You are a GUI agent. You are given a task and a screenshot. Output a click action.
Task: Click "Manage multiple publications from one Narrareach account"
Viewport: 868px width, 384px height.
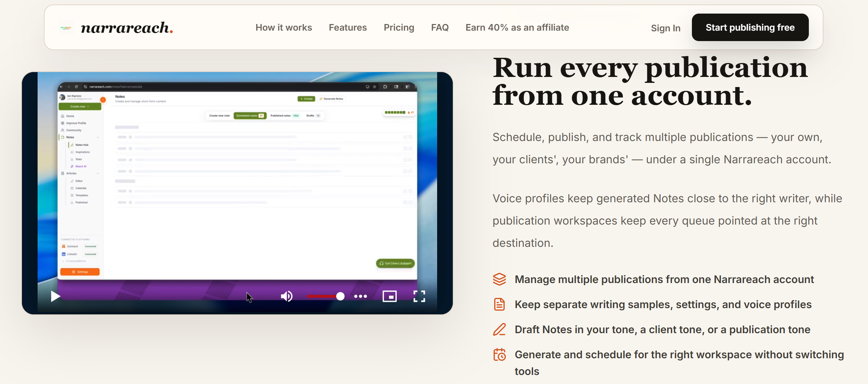664,279
